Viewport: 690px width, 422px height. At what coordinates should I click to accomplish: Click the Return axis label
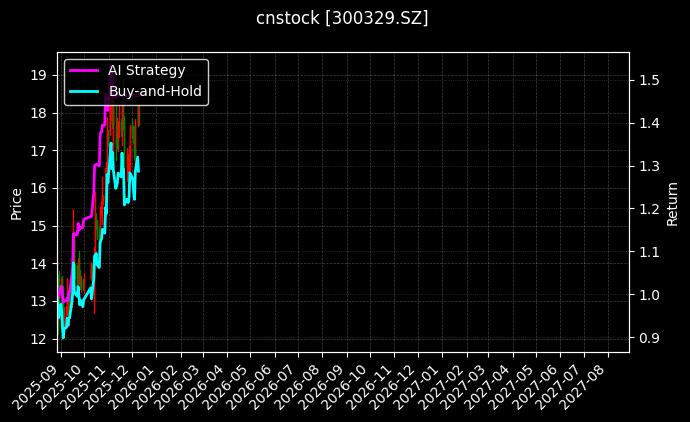pos(672,204)
